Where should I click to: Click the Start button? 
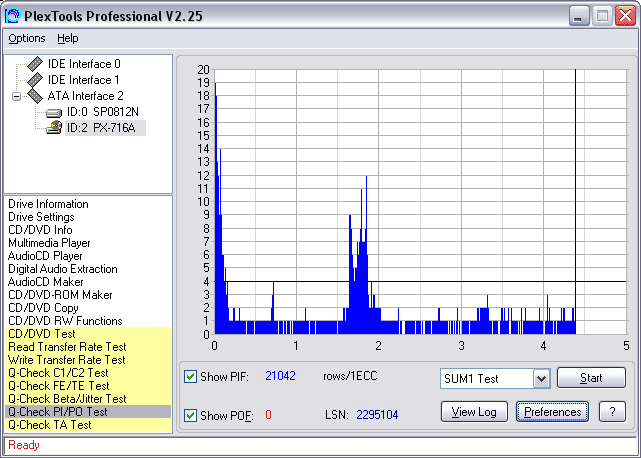[x=591, y=377]
